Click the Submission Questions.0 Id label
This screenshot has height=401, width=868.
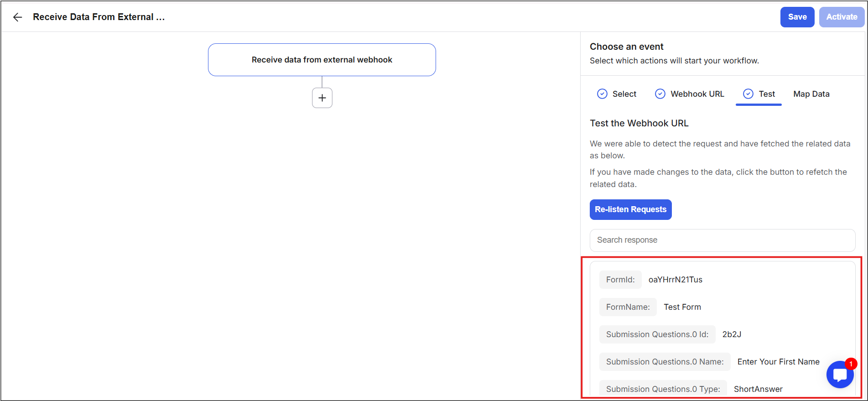[657, 334]
